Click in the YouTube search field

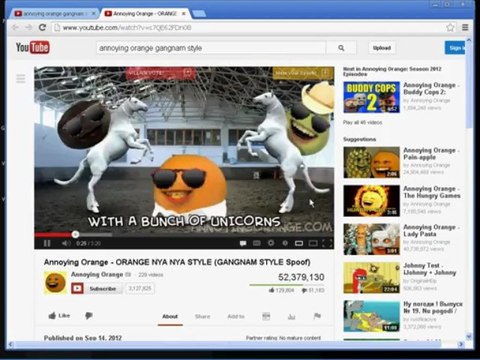(x=211, y=48)
